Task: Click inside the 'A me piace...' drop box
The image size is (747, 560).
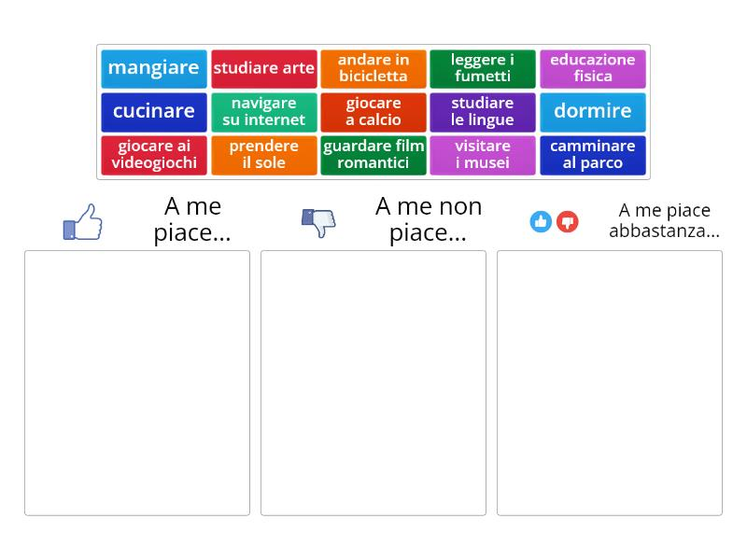Action: [137, 383]
